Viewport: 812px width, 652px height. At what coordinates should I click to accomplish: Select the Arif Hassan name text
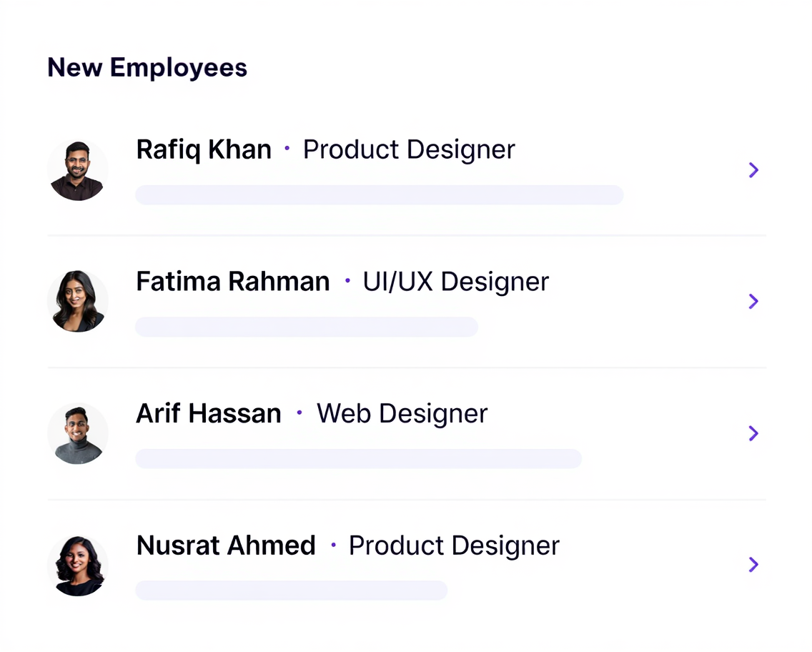coord(209,413)
